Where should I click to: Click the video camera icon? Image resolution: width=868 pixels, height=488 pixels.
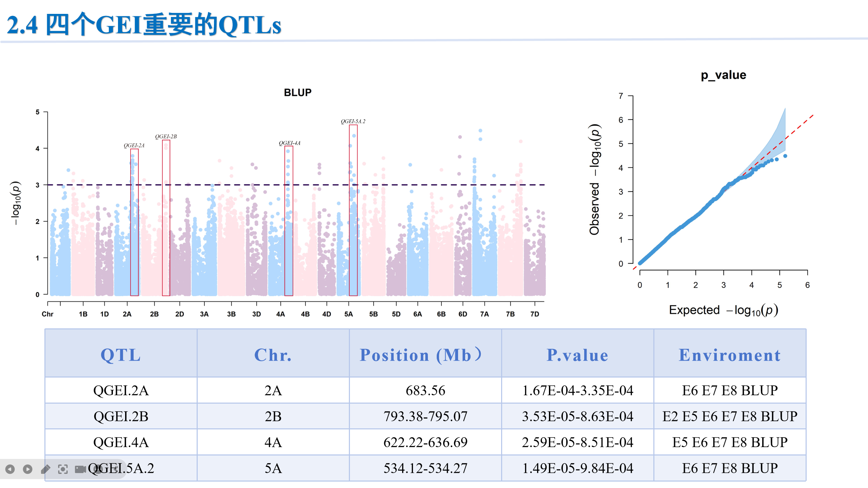tap(80, 469)
